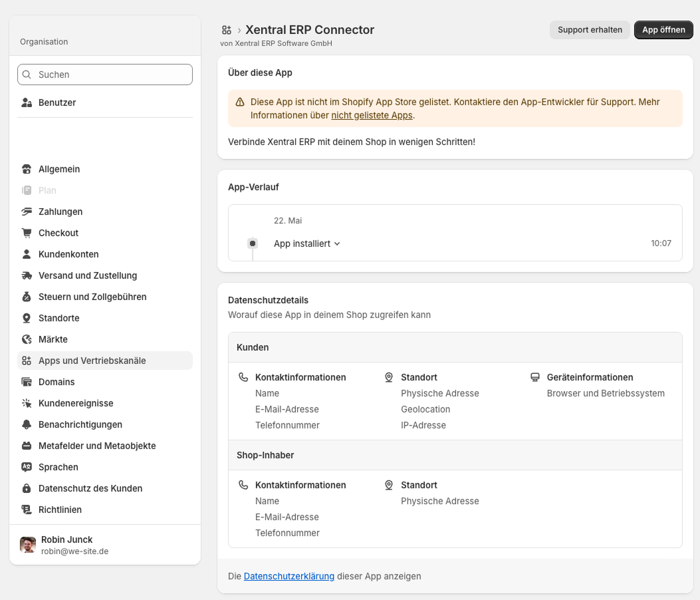The image size is (700, 600).
Task: Click the von Xentral ERP Software GmbH text
Action: pyautogui.click(x=276, y=43)
